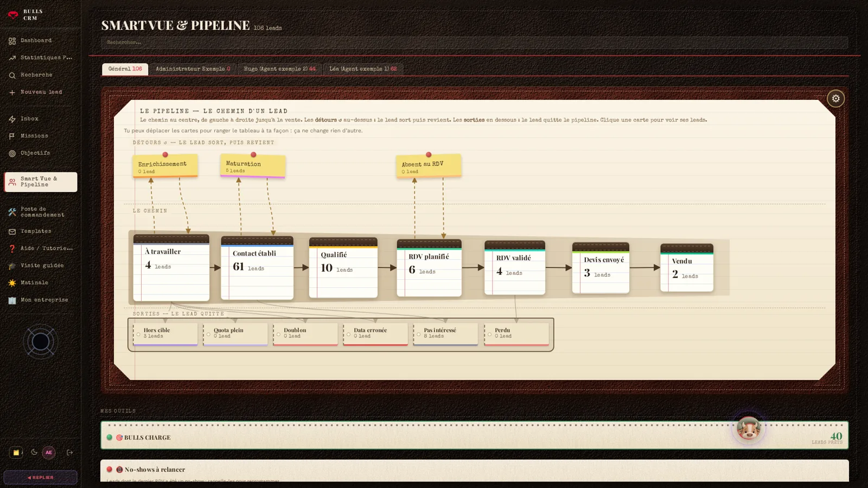
Task: Open pipeline settings gear icon
Action: (x=835, y=99)
